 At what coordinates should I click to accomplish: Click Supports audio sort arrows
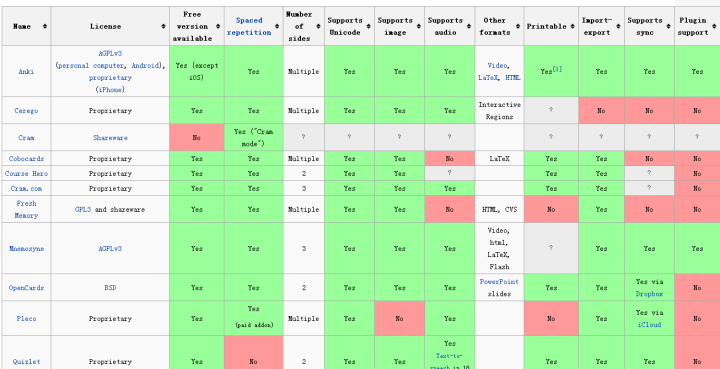[x=469, y=27]
